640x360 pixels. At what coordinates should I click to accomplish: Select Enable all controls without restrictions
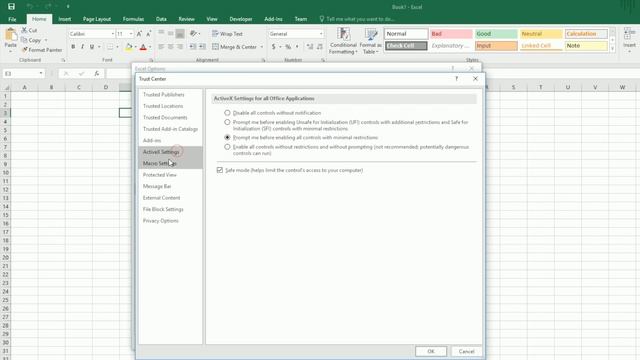[x=227, y=147]
